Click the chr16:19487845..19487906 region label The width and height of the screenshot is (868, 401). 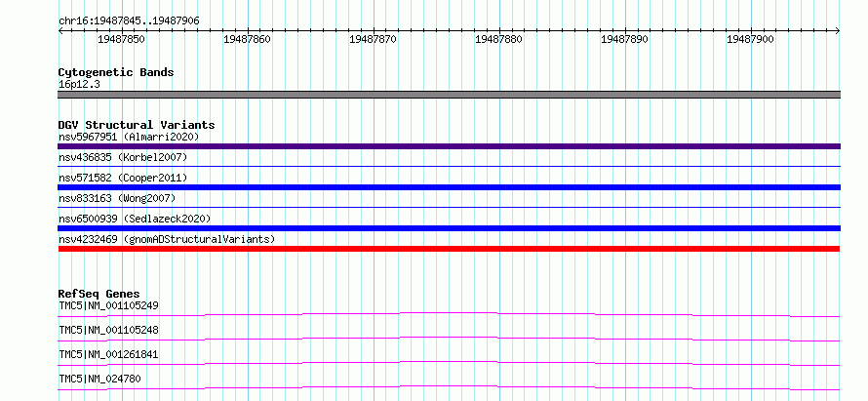click(129, 21)
